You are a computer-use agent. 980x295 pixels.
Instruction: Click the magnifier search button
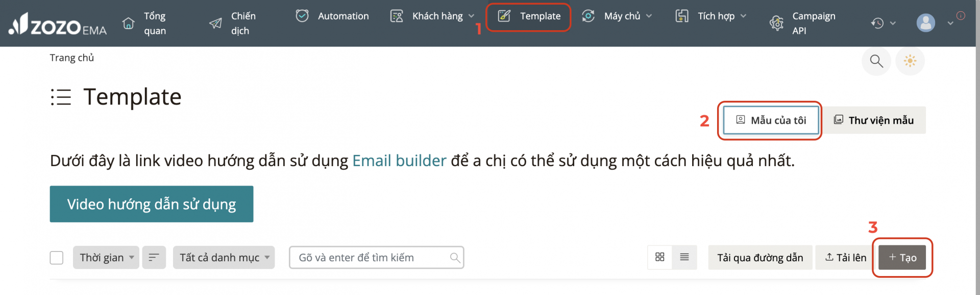pyautogui.click(x=876, y=61)
